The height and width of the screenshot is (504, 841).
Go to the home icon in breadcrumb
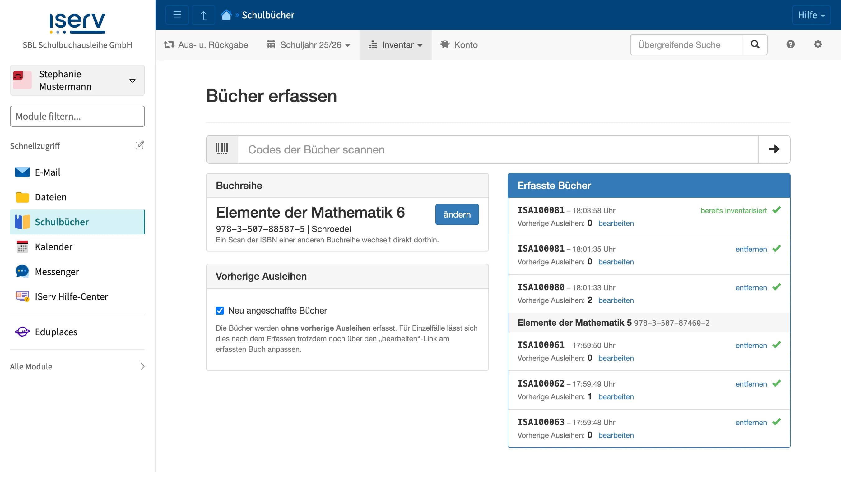tap(226, 15)
